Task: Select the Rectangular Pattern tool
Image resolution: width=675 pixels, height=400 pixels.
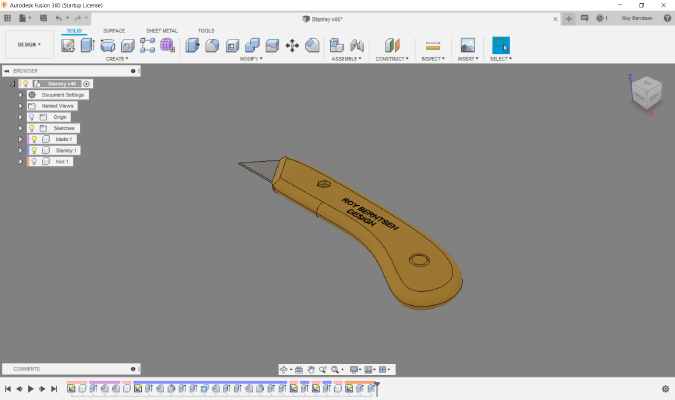Action: (x=147, y=45)
